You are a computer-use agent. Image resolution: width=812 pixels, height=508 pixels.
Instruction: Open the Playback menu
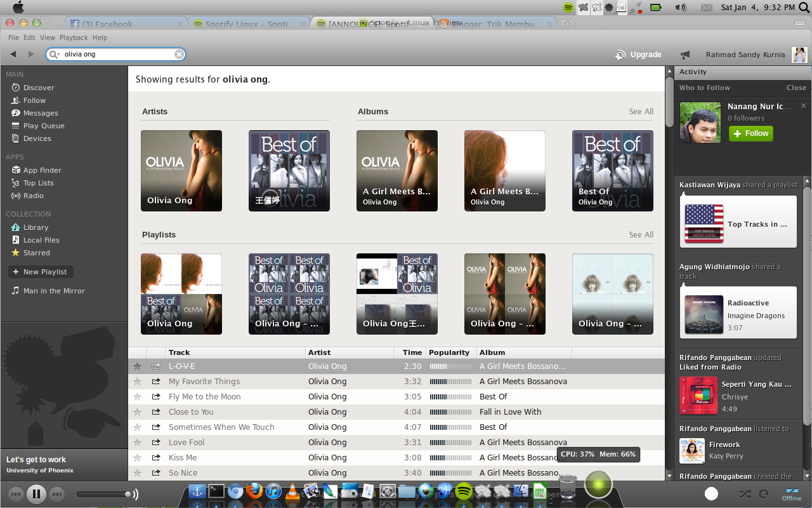(x=74, y=37)
